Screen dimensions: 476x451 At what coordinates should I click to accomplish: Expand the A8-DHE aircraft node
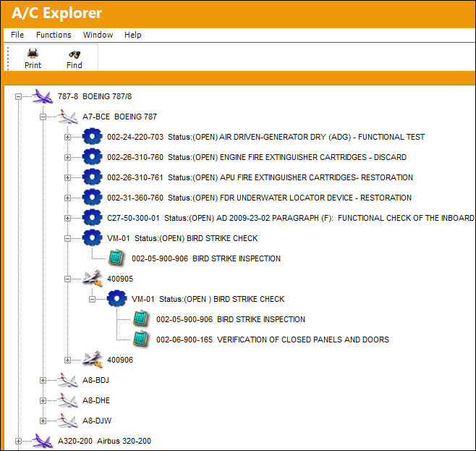point(43,400)
